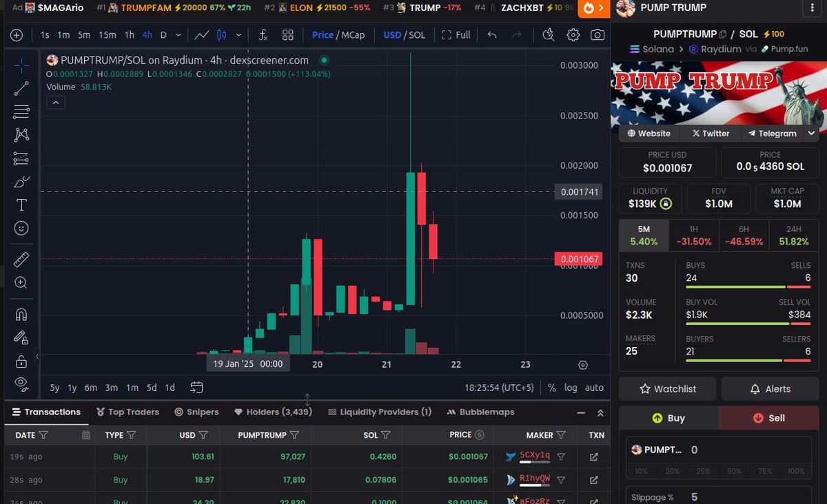Viewport: 827px width, 504px height.
Task: Select the line chart style icon
Action: (202, 35)
